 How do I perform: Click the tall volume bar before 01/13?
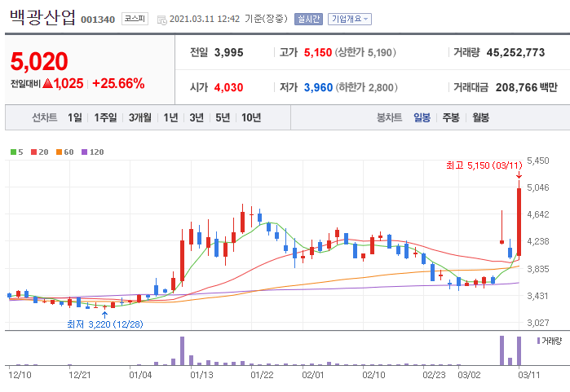182,350
